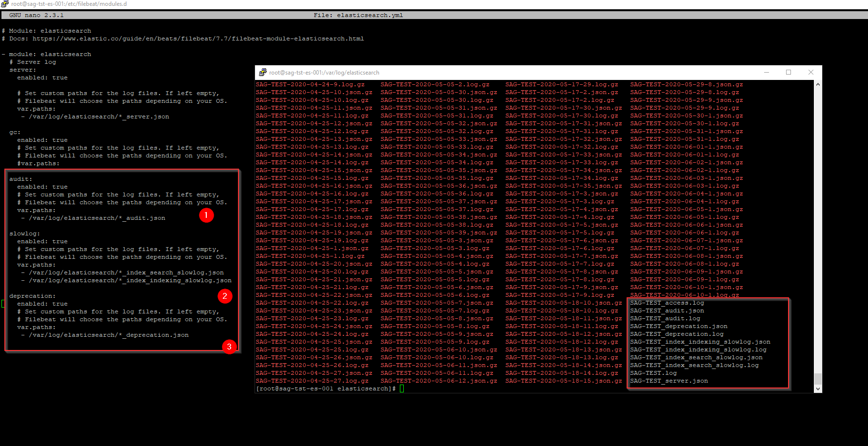Click the '*_index_search_slowlog.json' path line
The image size is (868, 446).
point(122,272)
